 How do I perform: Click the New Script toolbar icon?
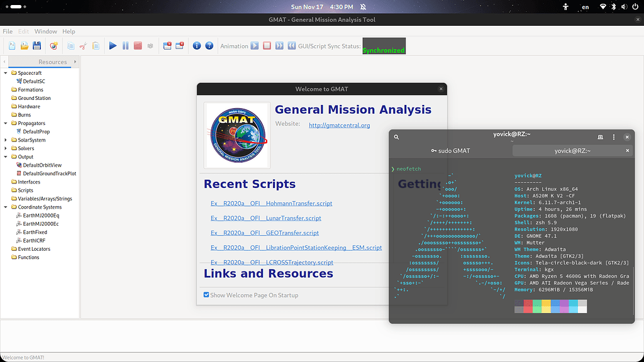(11, 45)
